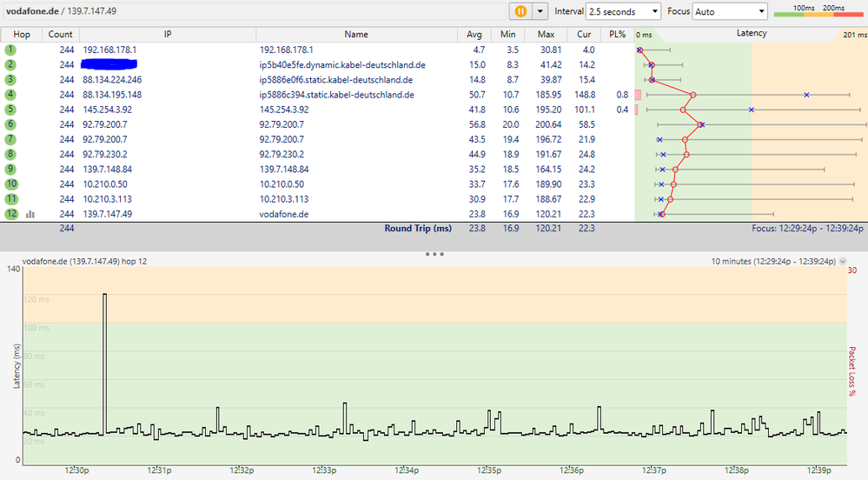Click the hop 4 average marker in latency graph
Viewport: 868px width, 480px height.
[693, 95]
